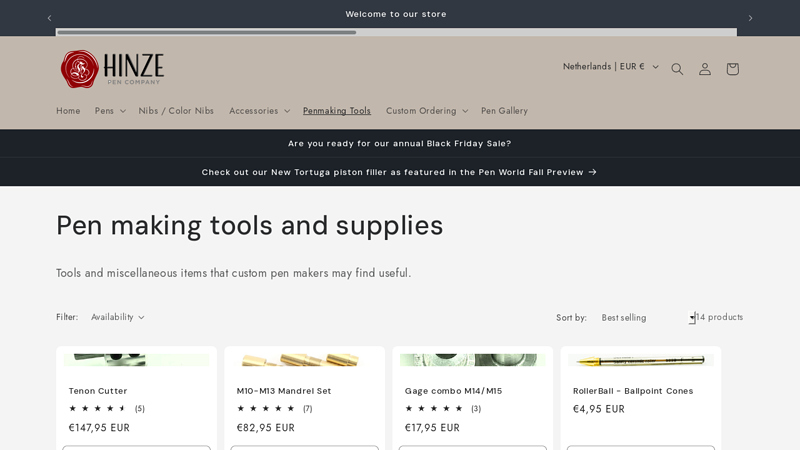Open Pen Gallery page
This screenshot has height=450, width=800.
[504, 111]
